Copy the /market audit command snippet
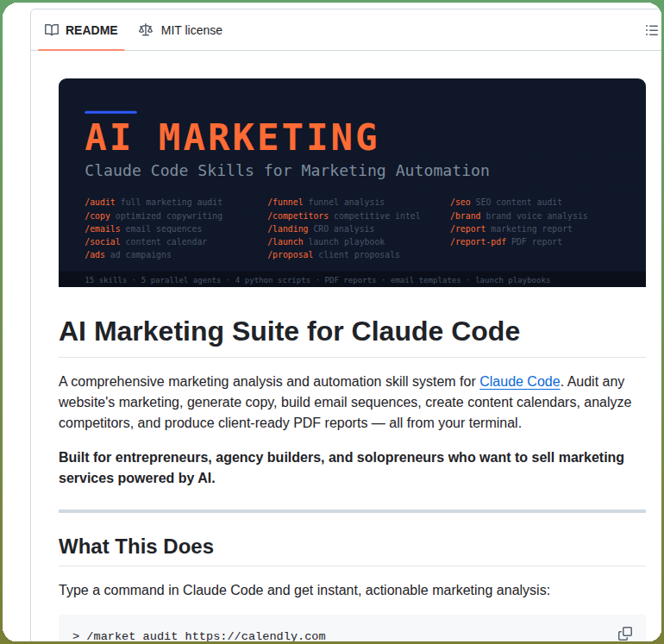Screen dimensions: 664x644 point(625,634)
